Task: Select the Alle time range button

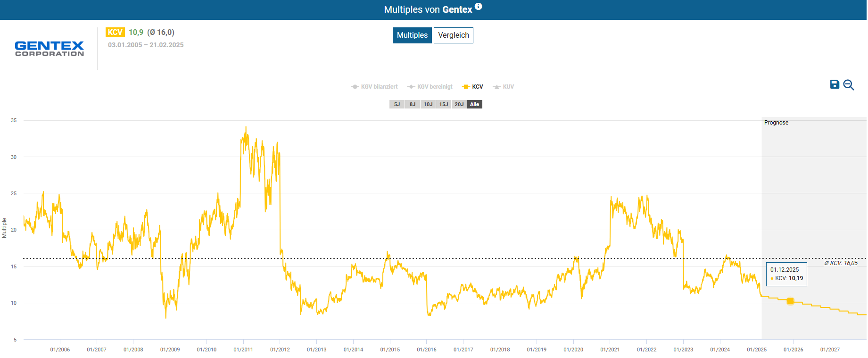Action: (475, 104)
